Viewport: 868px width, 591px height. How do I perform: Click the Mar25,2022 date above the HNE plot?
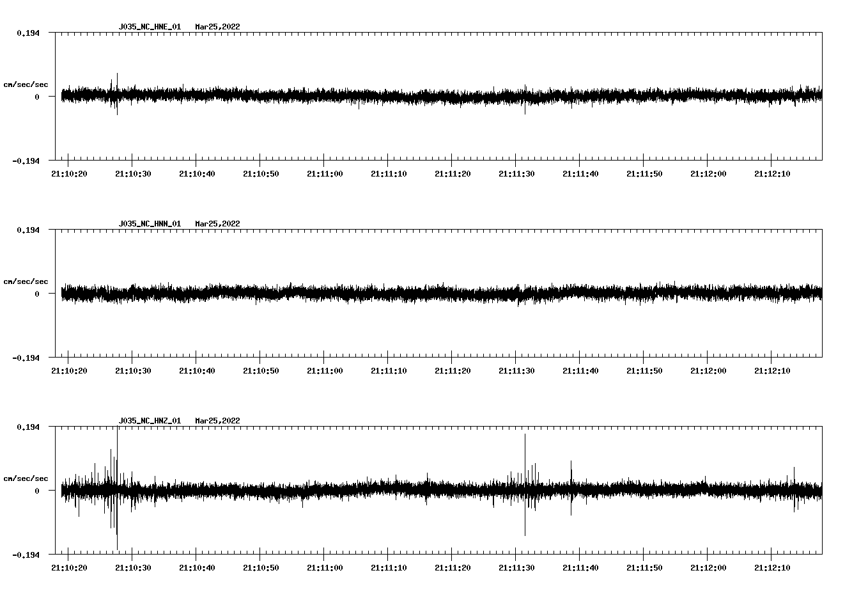pos(217,27)
